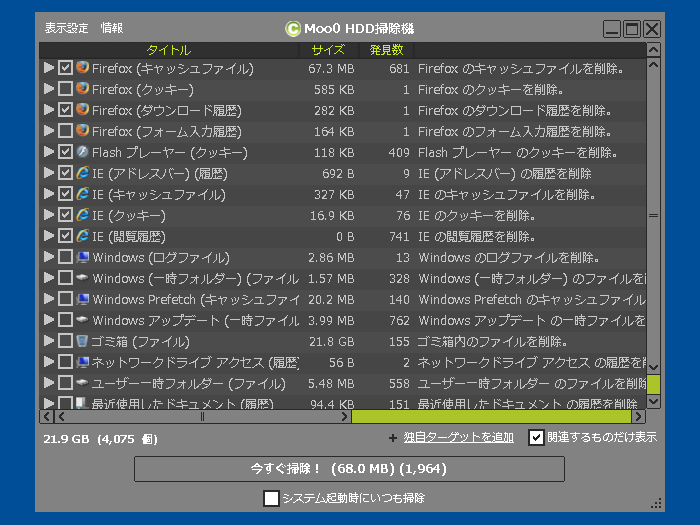Open the 表示設定 menu
This screenshot has width=700, height=525.
(67, 28)
